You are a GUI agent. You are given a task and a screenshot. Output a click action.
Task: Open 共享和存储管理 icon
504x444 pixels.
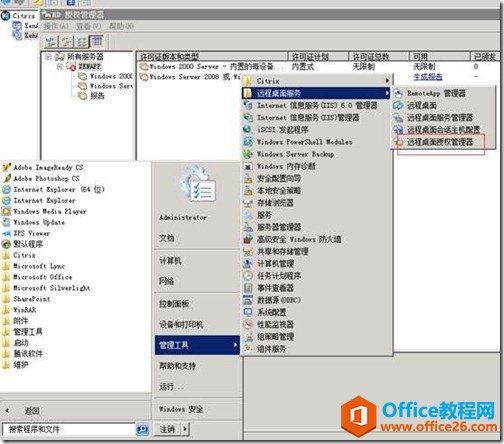click(x=248, y=251)
